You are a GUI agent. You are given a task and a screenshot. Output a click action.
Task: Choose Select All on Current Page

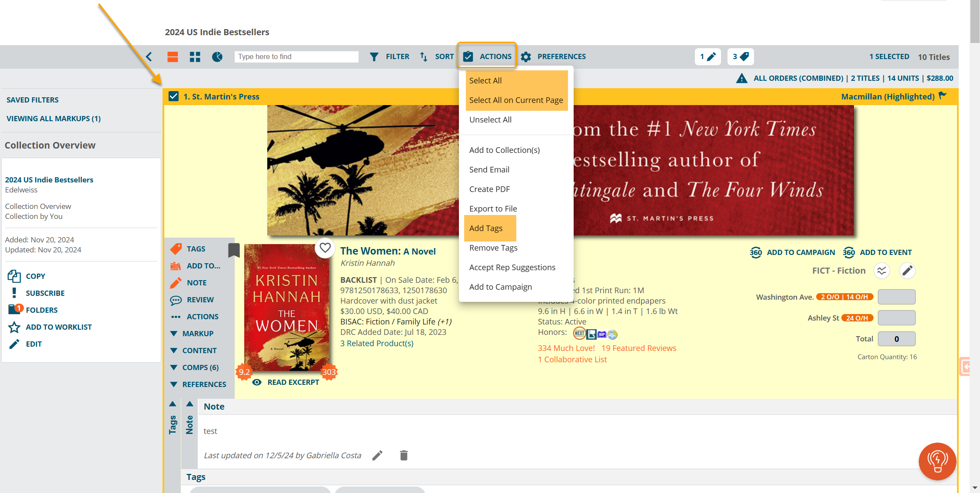516,100
